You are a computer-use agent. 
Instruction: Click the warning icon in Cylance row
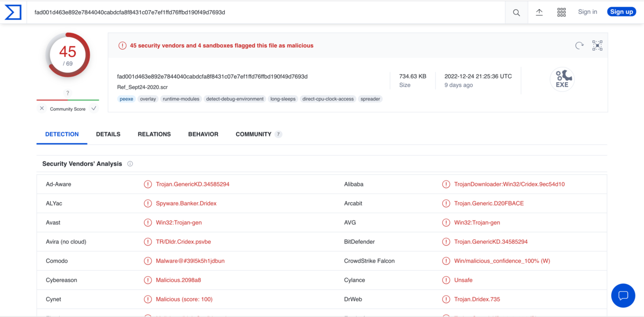pos(446,280)
